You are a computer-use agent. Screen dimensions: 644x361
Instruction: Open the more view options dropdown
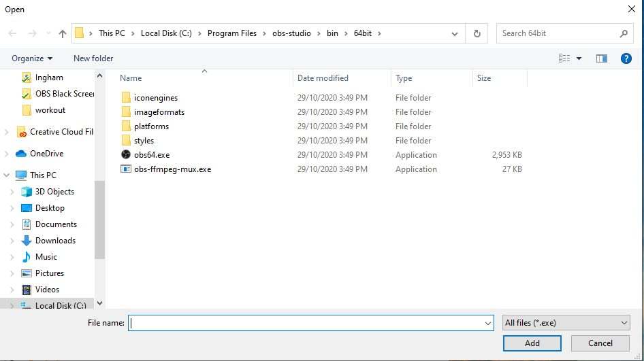[x=579, y=58]
